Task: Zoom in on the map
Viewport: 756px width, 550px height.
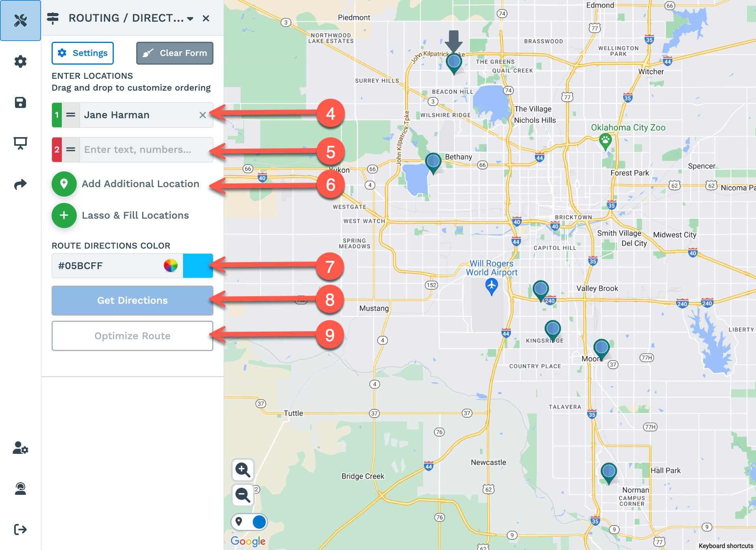Action: tap(243, 470)
